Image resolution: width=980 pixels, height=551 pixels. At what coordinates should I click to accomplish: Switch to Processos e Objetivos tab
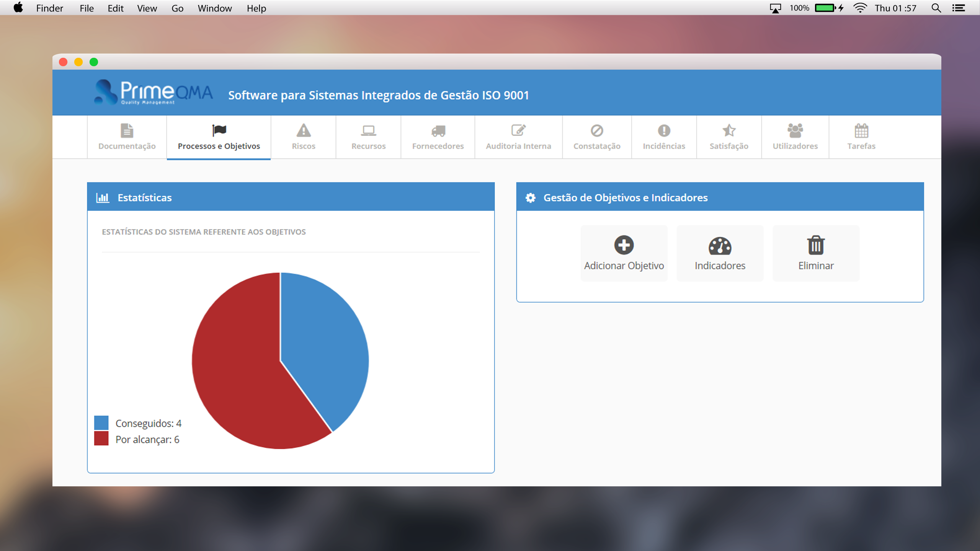pos(219,137)
